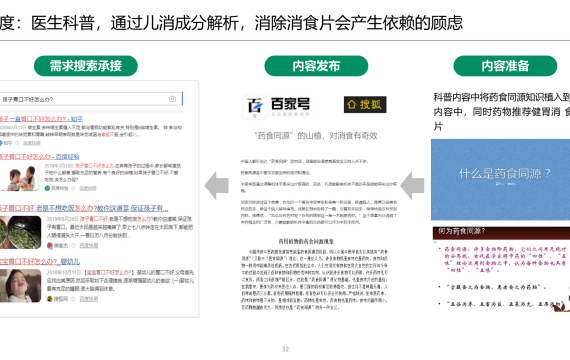
Task: Click 百度快照 next to the 搜狐网 source
Action: point(89,299)
